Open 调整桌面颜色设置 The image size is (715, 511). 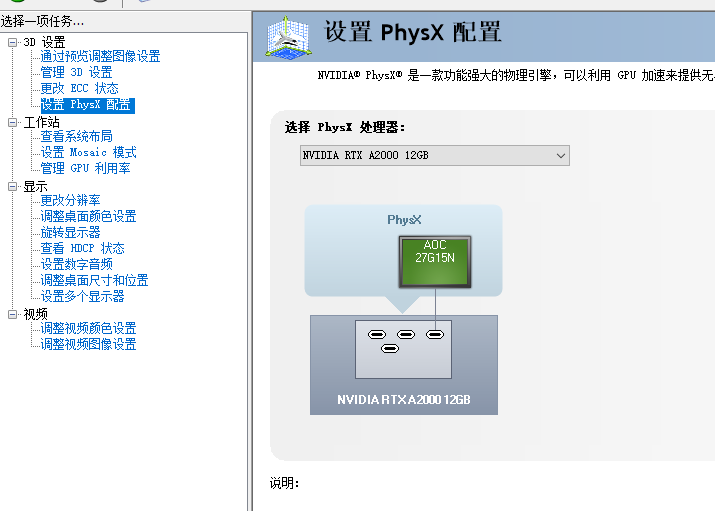(x=88, y=216)
